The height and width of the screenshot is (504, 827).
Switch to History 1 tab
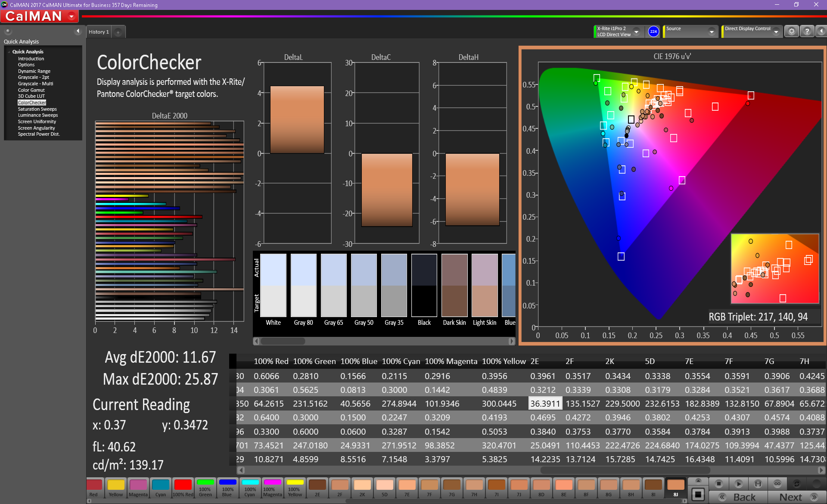tap(99, 32)
